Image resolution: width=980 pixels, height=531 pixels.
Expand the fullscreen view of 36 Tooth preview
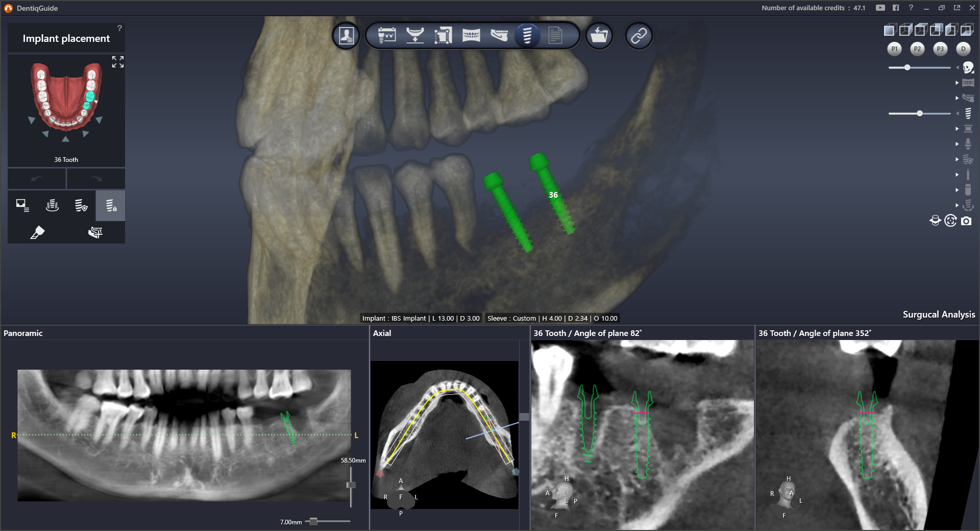[118, 61]
